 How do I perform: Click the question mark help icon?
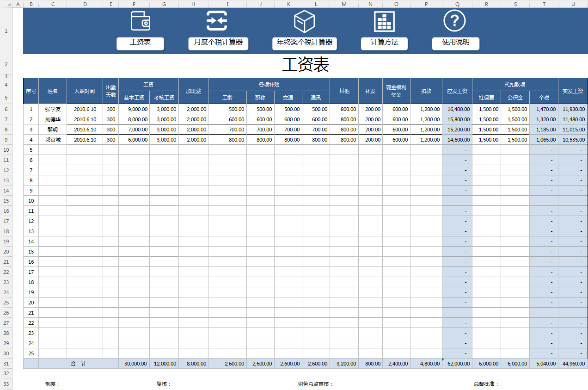(454, 21)
